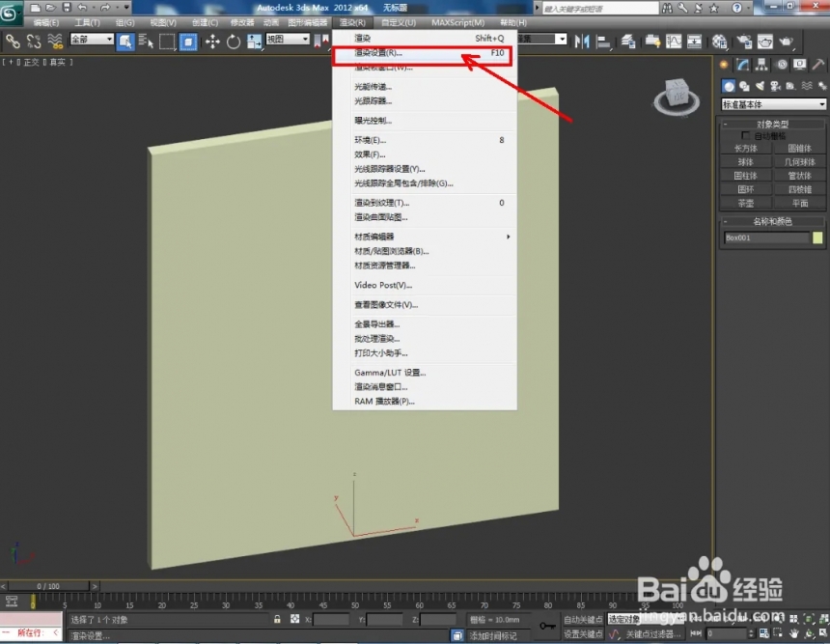Image resolution: width=830 pixels, height=644 pixels.
Task: Toggle 设置关键点 set key mode
Action: (x=583, y=634)
